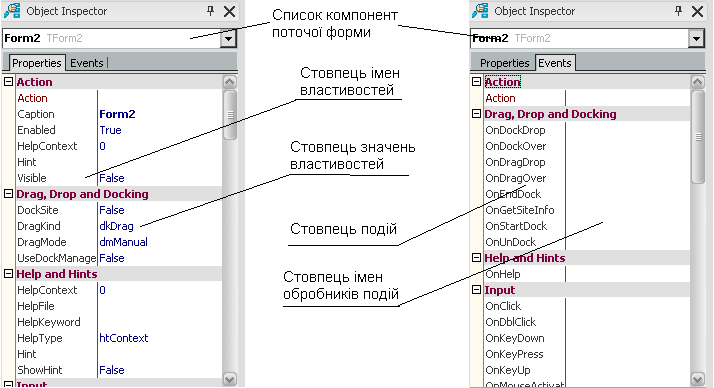
Task: Close the left Object Inspector panel
Action: click(x=230, y=11)
